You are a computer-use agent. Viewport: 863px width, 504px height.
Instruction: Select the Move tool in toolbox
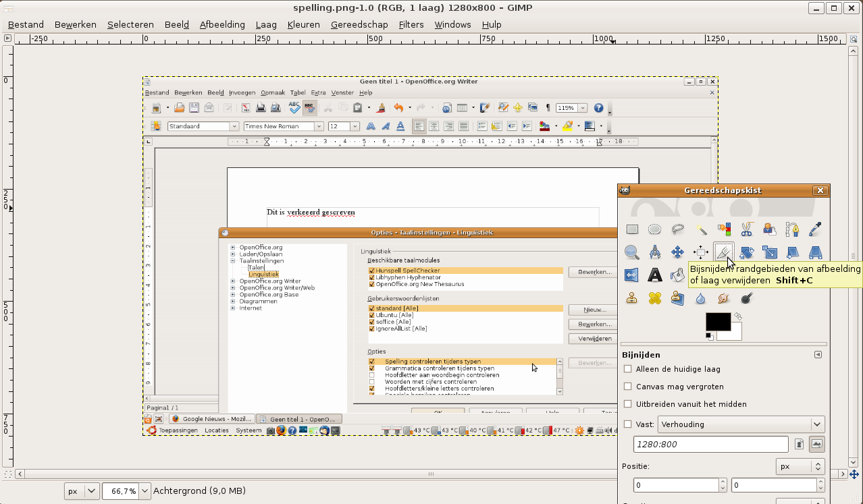click(x=677, y=252)
